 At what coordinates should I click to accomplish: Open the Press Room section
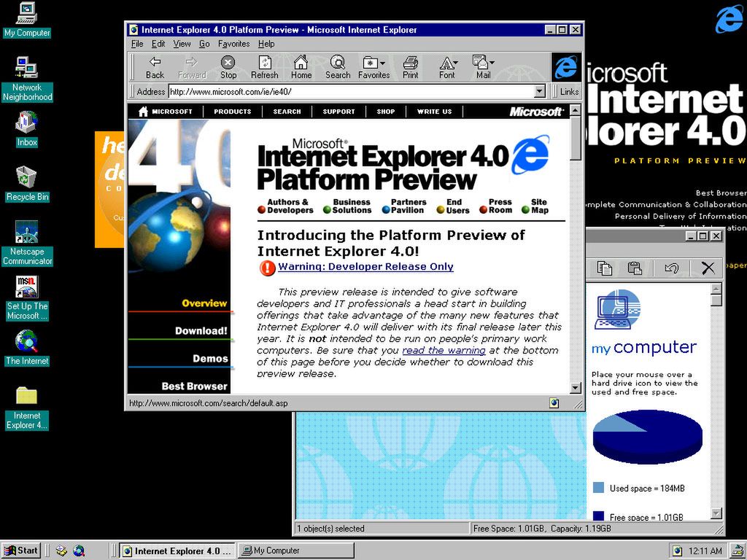pyautogui.click(x=495, y=206)
